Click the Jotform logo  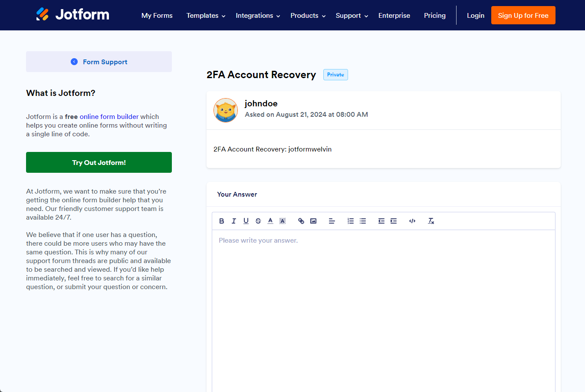(72, 14)
